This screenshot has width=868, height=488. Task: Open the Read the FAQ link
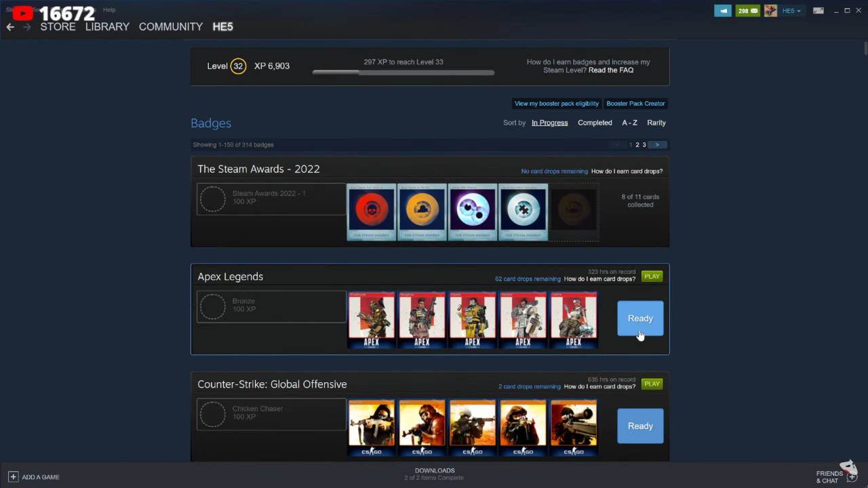tap(611, 70)
